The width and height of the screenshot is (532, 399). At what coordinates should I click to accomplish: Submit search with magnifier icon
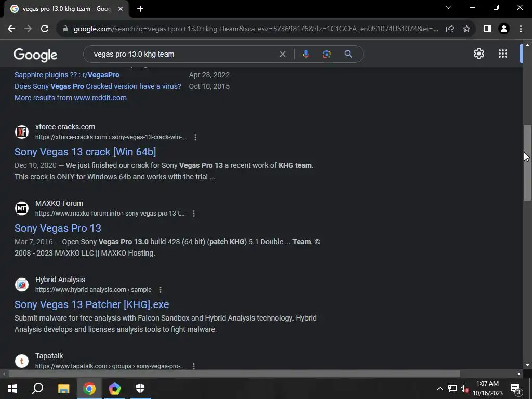[348, 54]
